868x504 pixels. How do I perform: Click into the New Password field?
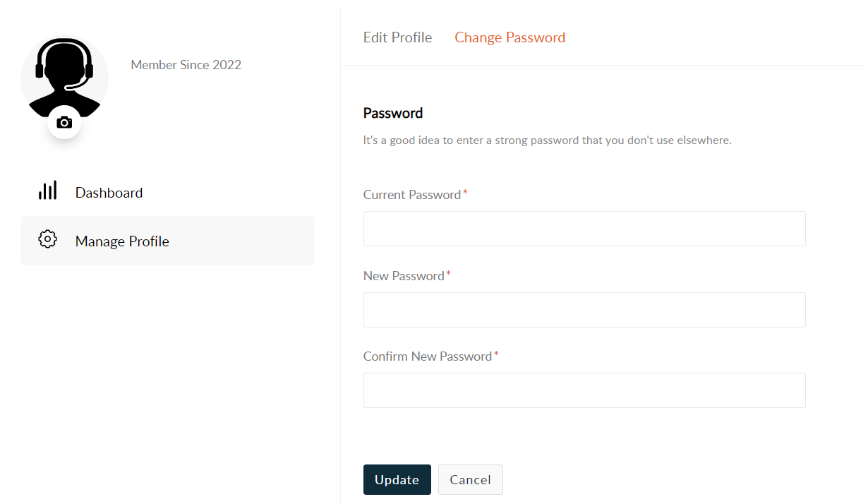(584, 310)
